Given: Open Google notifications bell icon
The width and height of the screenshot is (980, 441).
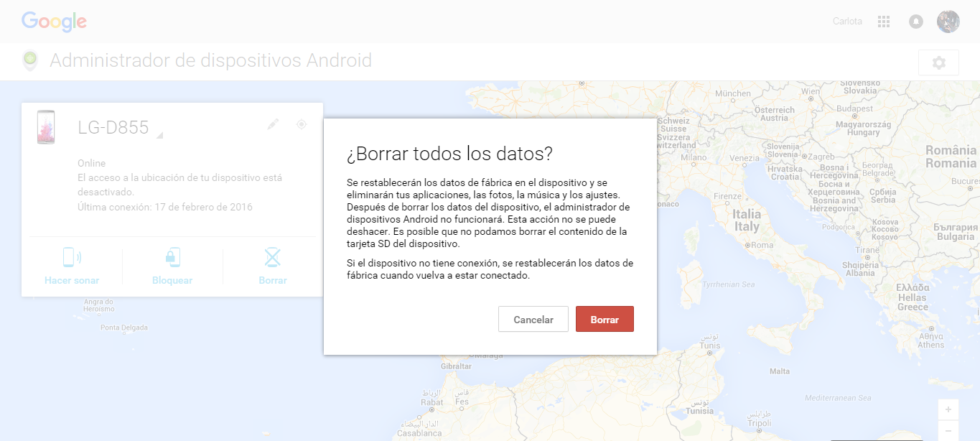Looking at the screenshot, I should tap(915, 22).
